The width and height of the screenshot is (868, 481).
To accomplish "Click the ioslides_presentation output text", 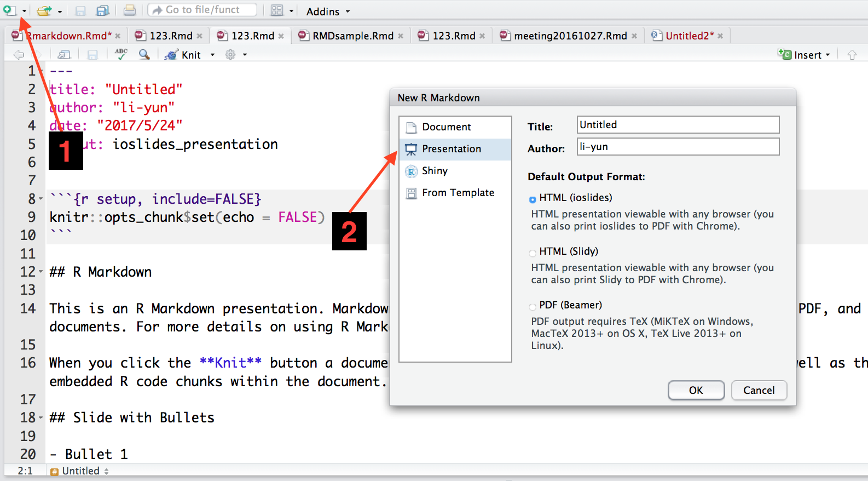I will pyautogui.click(x=195, y=145).
